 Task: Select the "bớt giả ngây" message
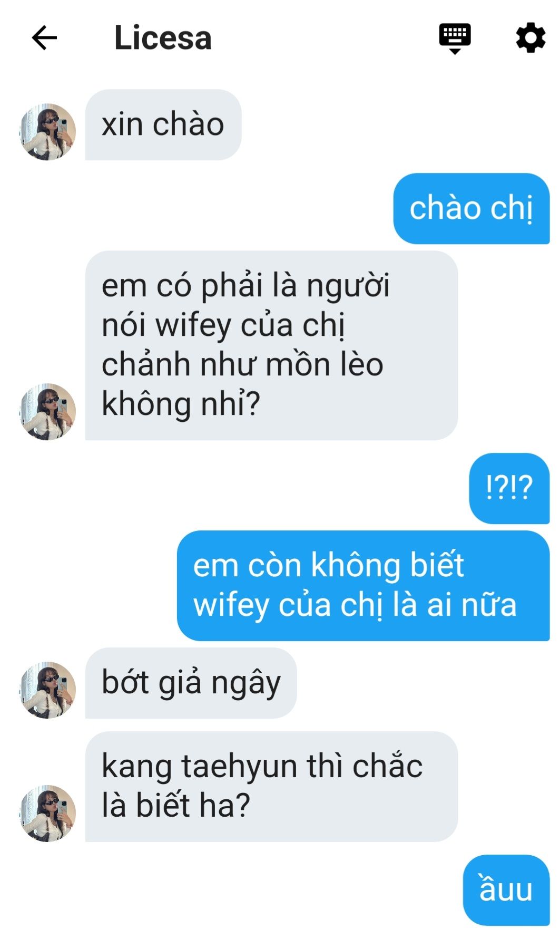tap(191, 683)
